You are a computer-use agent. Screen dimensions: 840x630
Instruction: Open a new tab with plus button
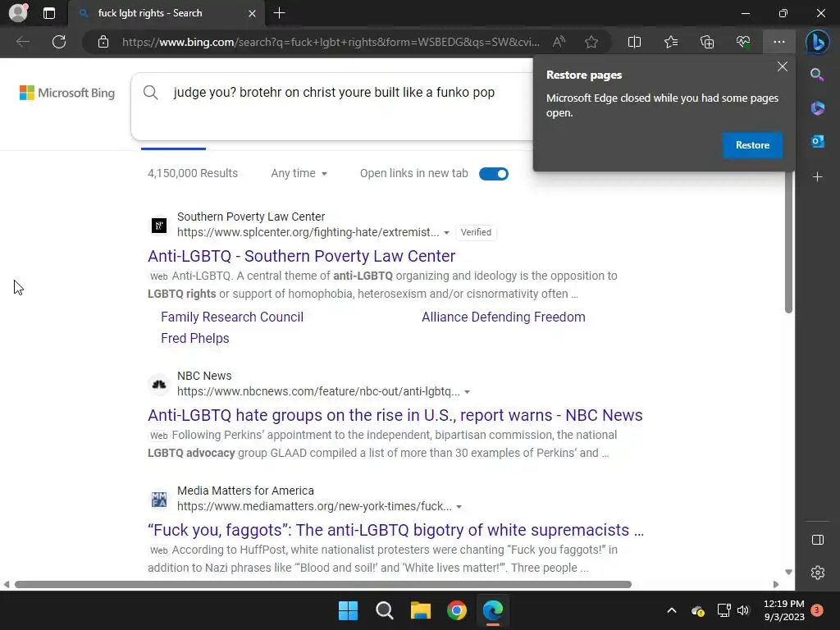point(279,13)
